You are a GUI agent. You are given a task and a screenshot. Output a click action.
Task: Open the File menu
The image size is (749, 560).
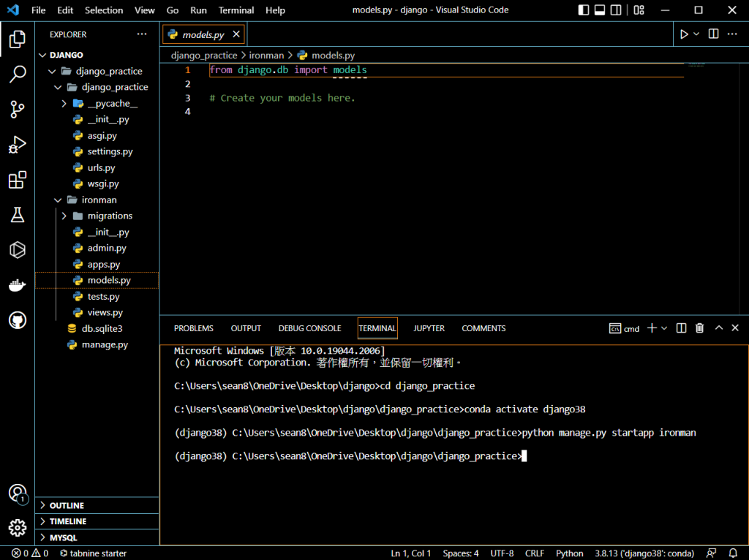(38, 10)
